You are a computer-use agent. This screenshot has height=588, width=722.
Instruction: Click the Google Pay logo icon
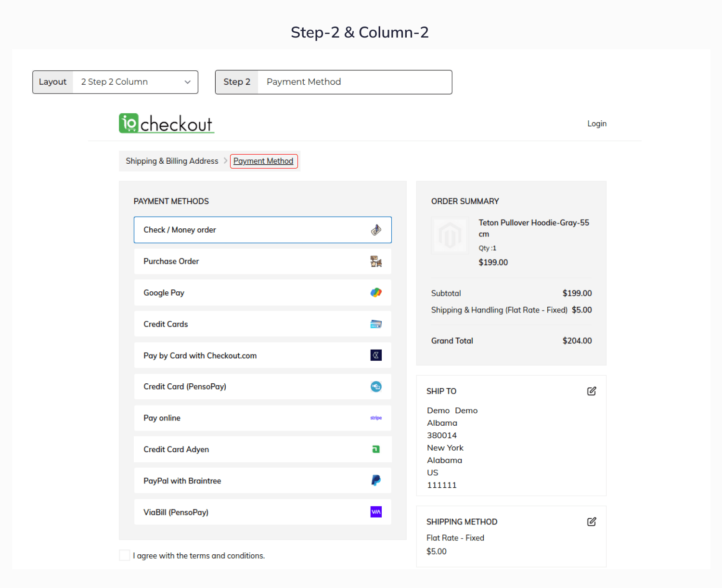click(376, 293)
